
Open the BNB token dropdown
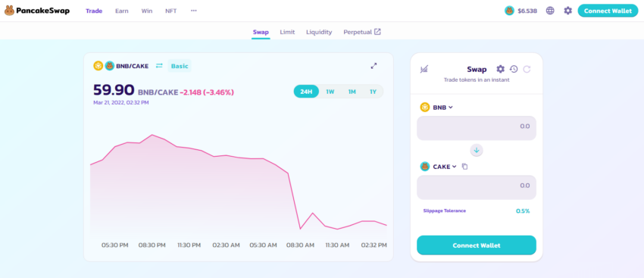436,107
